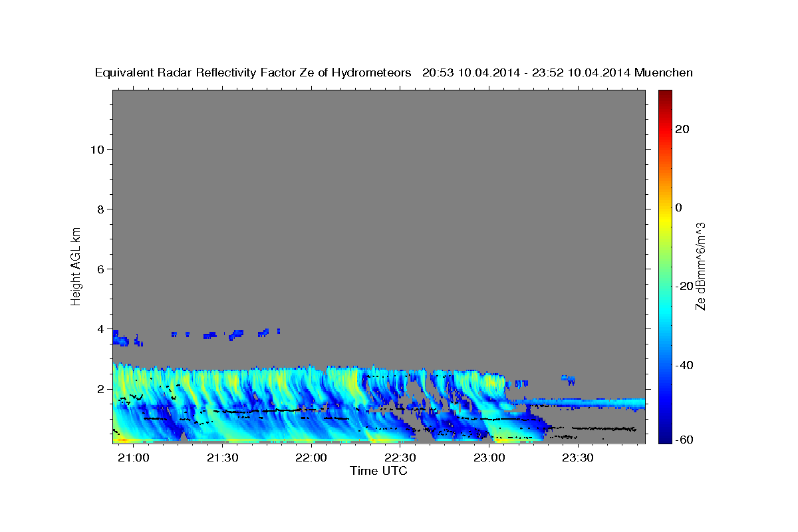Image resolution: width=798 pixels, height=532 pixels.
Task: Click the height tick label '6'
Action: (102, 269)
